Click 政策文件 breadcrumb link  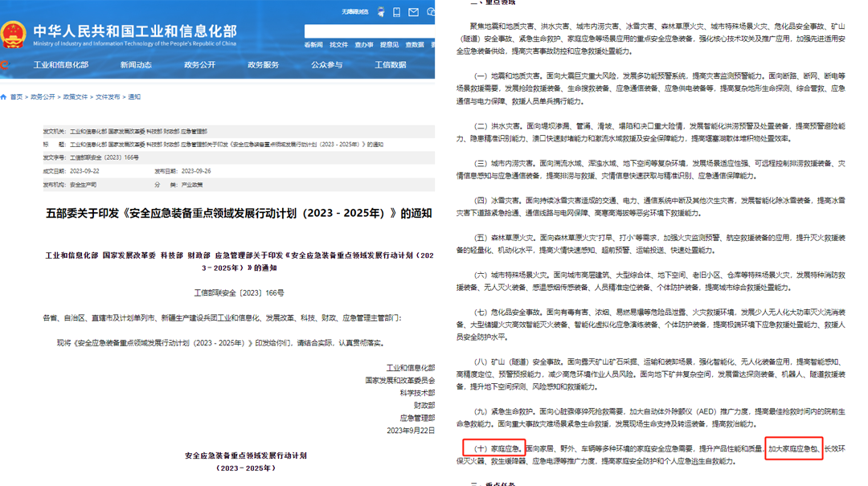[x=76, y=97]
